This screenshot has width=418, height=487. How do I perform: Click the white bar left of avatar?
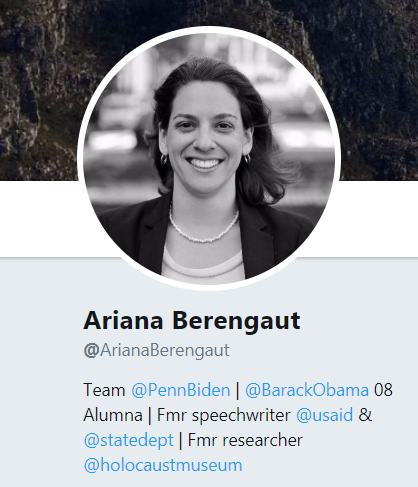coord(40,219)
